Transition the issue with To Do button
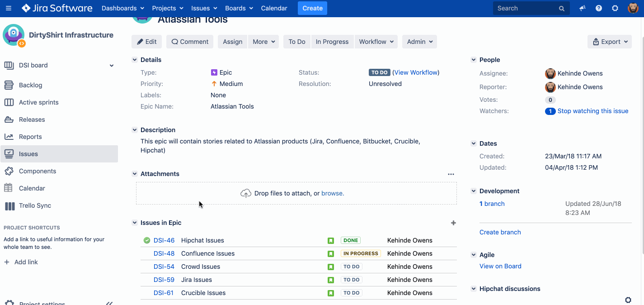 297,42
